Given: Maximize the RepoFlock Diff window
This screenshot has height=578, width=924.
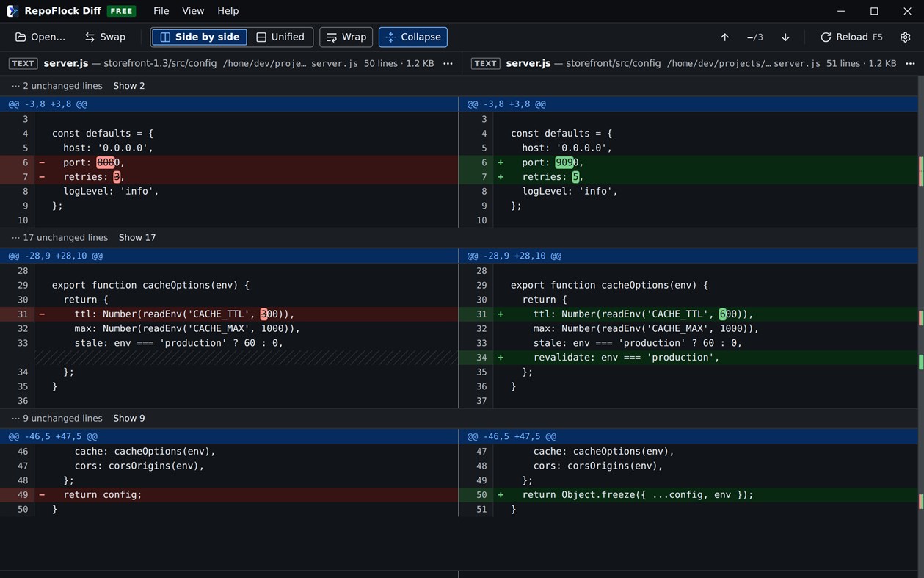Looking at the screenshot, I should [874, 11].
